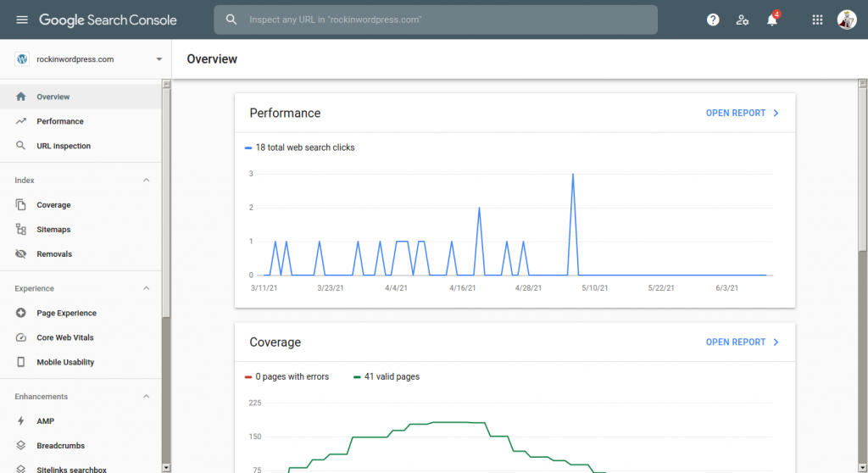Collapse the Index section
Screen dimensions: 868x473
[x=146, y=180]
